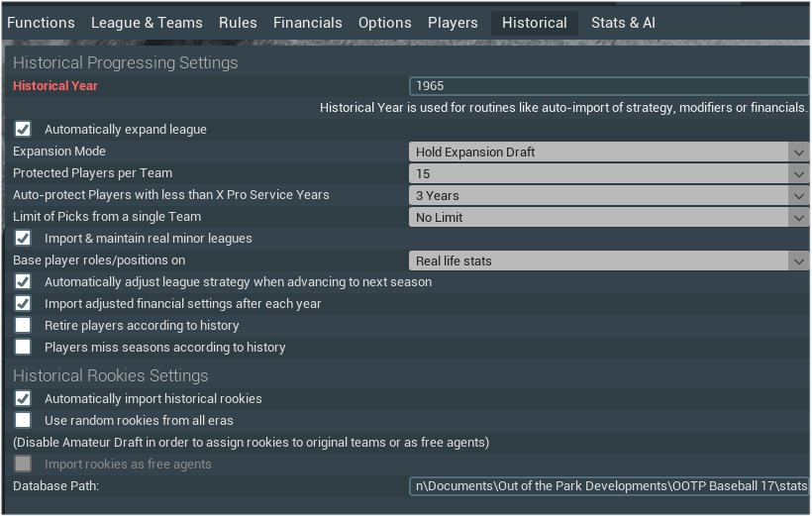Expand the Expansion Mode dropdown

coord(608,153)
